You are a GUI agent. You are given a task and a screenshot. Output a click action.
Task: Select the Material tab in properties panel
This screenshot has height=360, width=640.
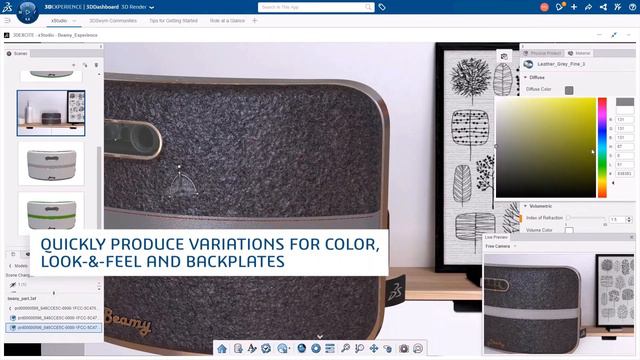[579, 53]
